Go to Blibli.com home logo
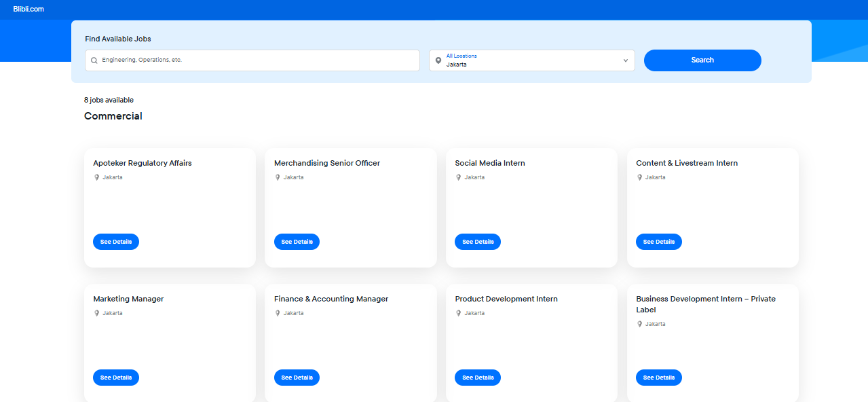The height and width of the screenshot is (402, 868). pyautogui.click(x=29, y=9)
